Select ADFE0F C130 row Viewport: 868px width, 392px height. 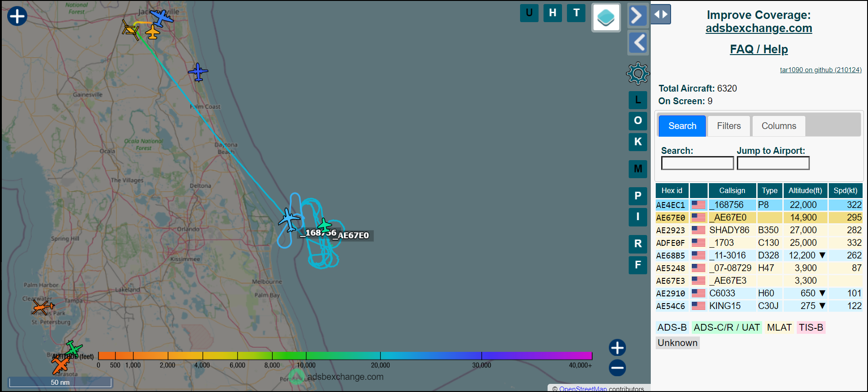[x=759, y=243]
